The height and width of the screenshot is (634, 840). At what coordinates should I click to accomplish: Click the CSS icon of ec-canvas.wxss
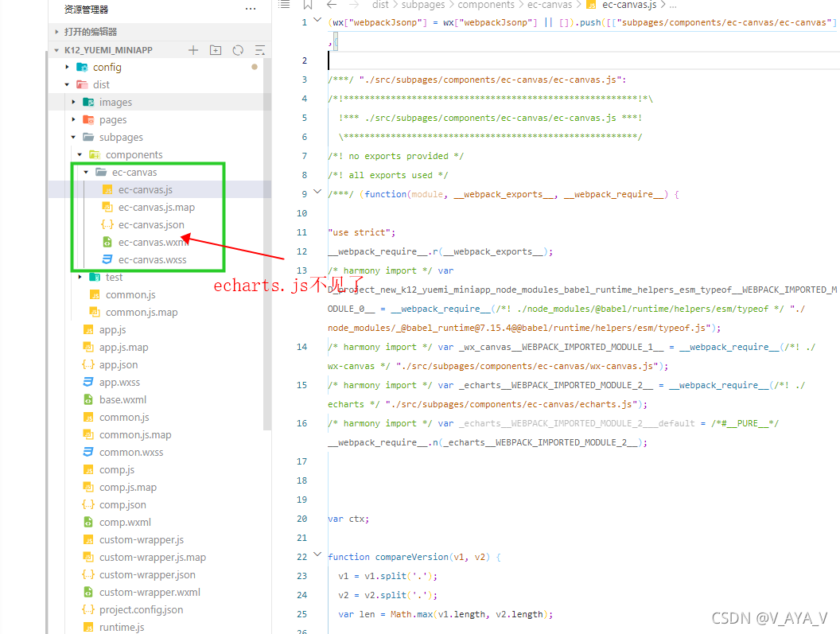107,259
